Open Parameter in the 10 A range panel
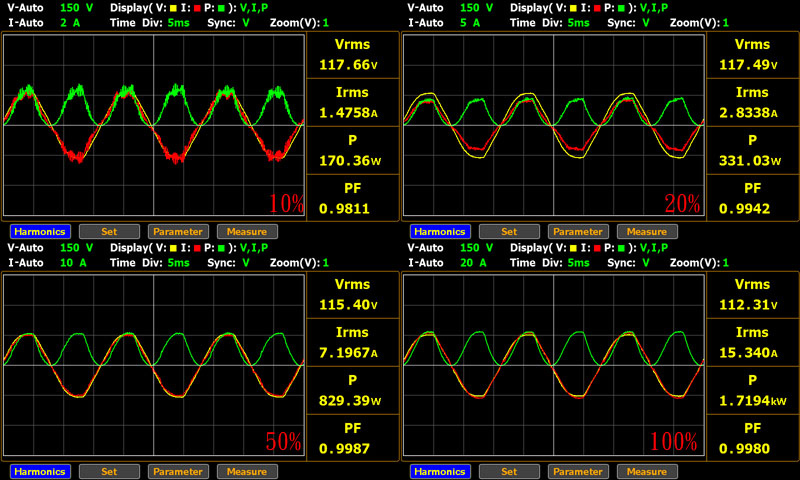Image resolution: width=800 pixels, height=480 pixels. (x=178, y=471)
